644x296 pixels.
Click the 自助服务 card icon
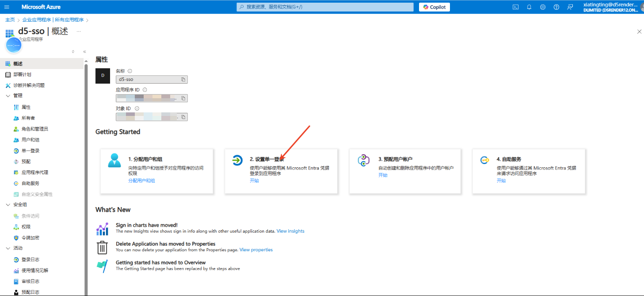click(x=484, y=160)
